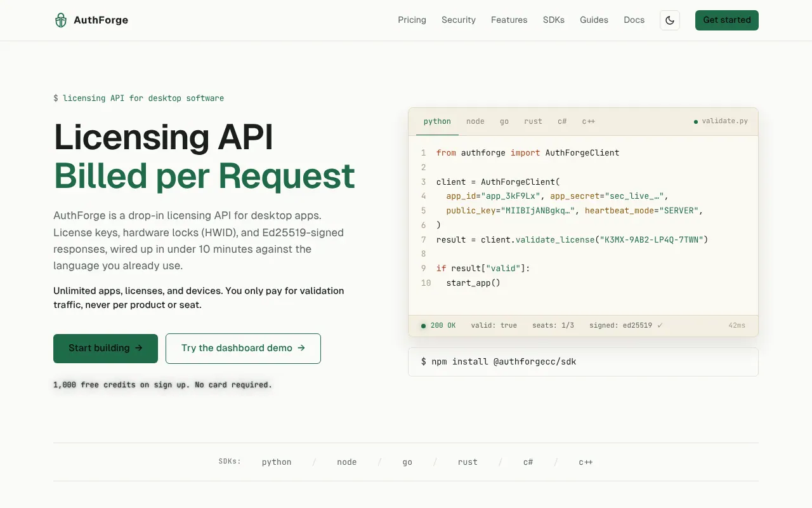
Task: Switch to the go code tab
Action: pos(504,121)
